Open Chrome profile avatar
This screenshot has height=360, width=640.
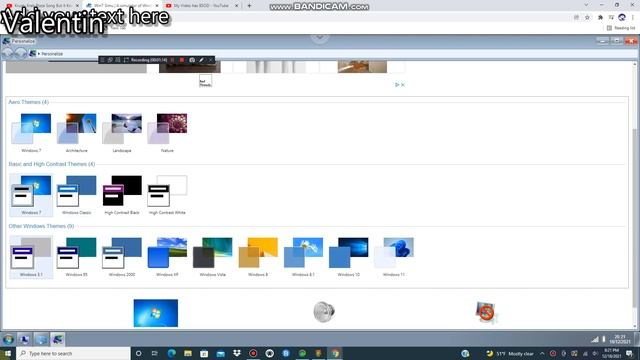[x=622, y=17]
